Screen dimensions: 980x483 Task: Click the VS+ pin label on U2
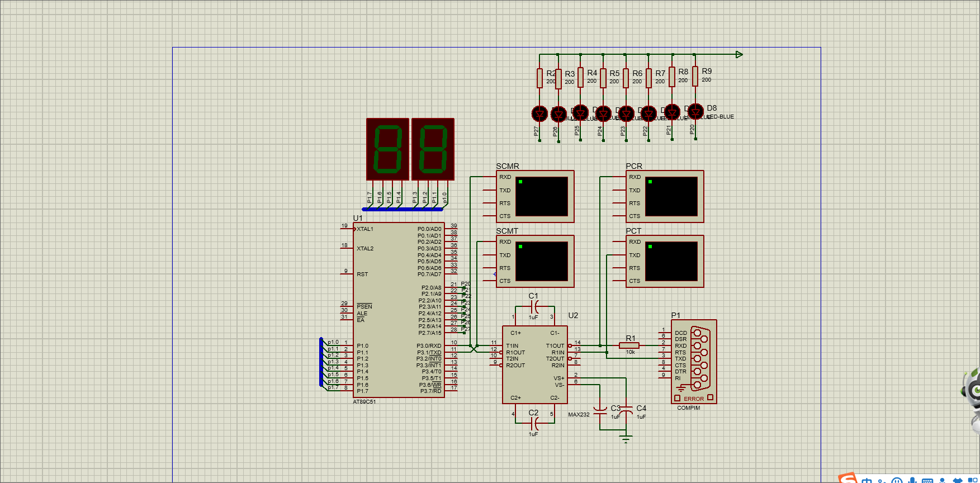point(559,378)
